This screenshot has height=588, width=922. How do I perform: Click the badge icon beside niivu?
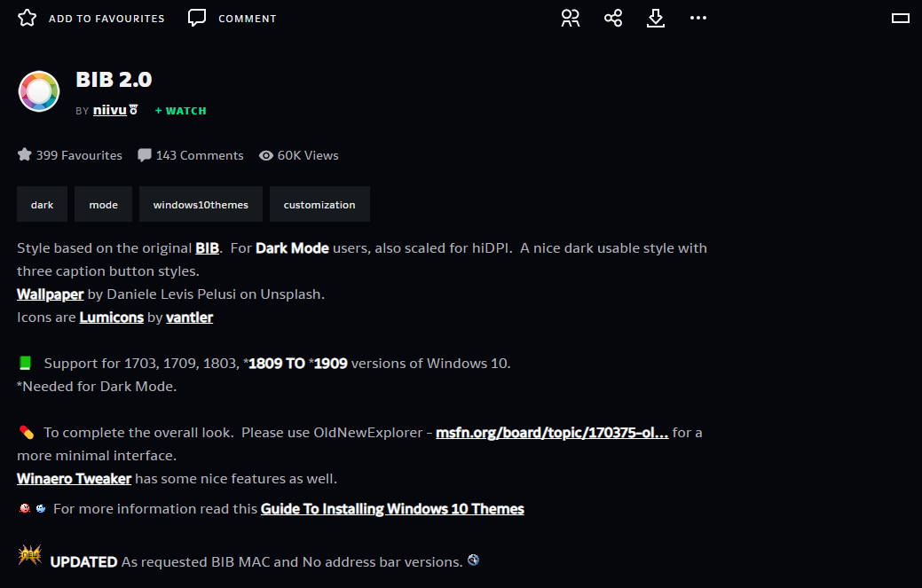pos(133,110)
